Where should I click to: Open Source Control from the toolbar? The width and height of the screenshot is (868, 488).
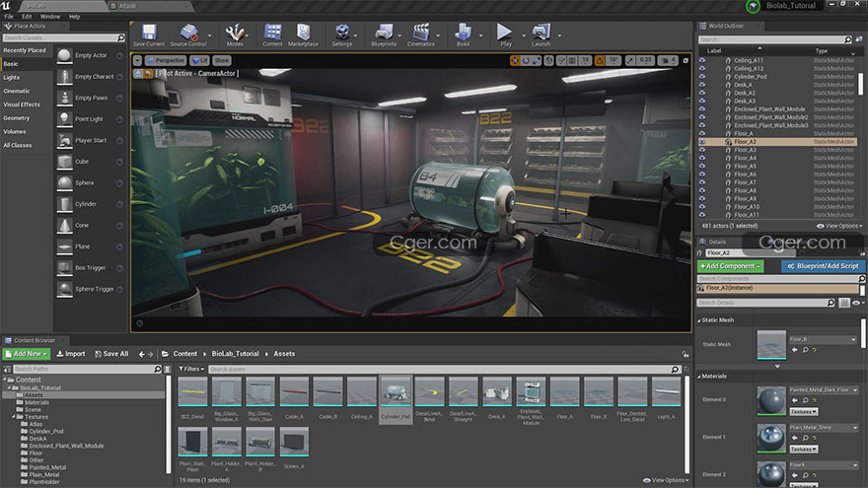tap(188, 33)
